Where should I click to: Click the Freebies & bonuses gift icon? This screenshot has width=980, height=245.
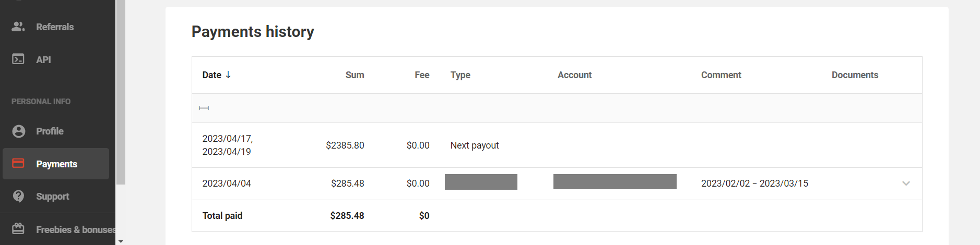pos(18,229)
